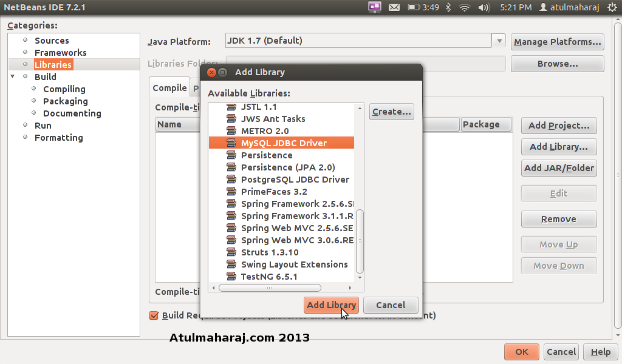Screen dimensions: 622x364
Task: Click the Remove button
Action: pos(559,219)
